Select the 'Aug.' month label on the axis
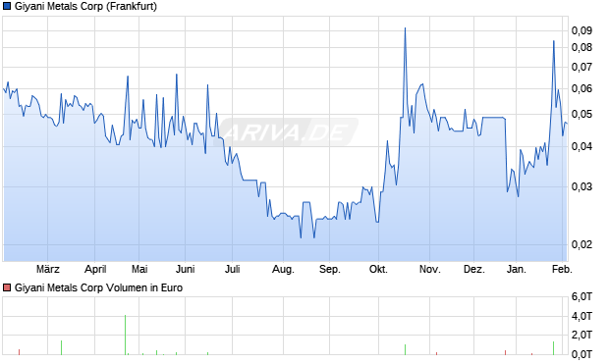 pyautogui.click(x=283, y=269)
